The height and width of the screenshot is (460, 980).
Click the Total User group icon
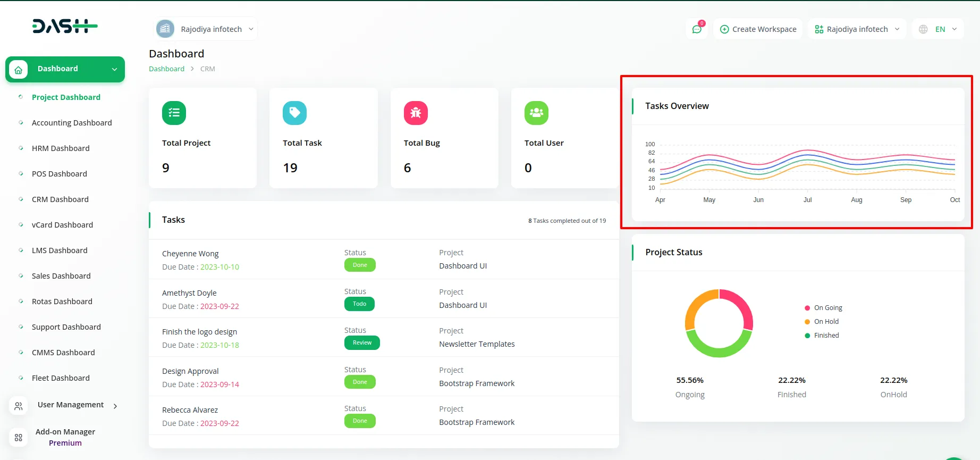[x=536, y=113]
